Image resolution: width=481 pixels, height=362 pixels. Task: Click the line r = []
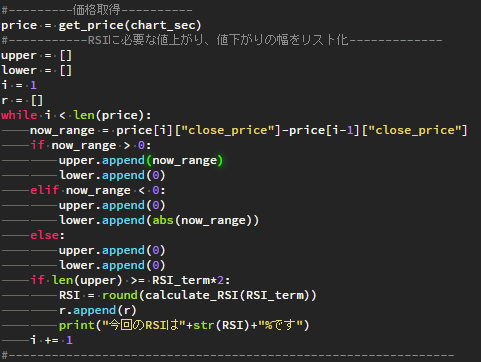tap(22, 100)
